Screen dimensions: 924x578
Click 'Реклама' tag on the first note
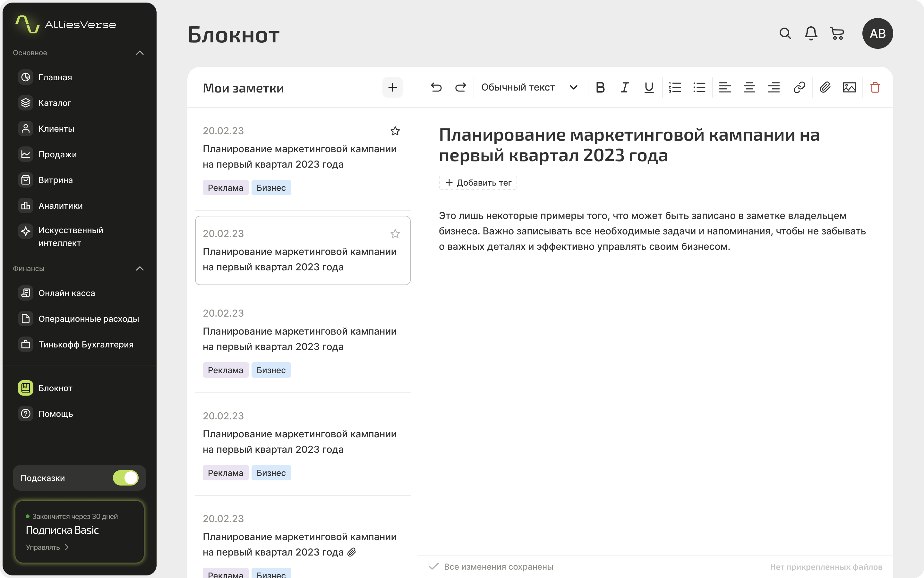click(225, 188)
